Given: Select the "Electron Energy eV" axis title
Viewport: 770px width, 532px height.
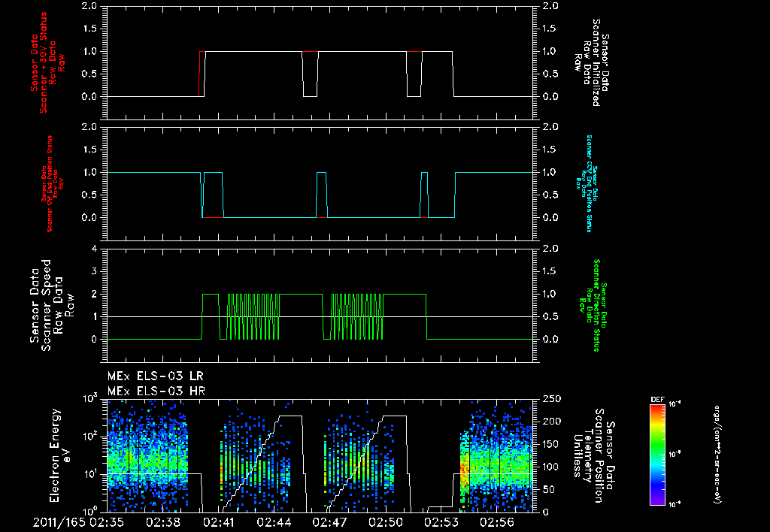Looking at the screenshot, I should [61, 455].
